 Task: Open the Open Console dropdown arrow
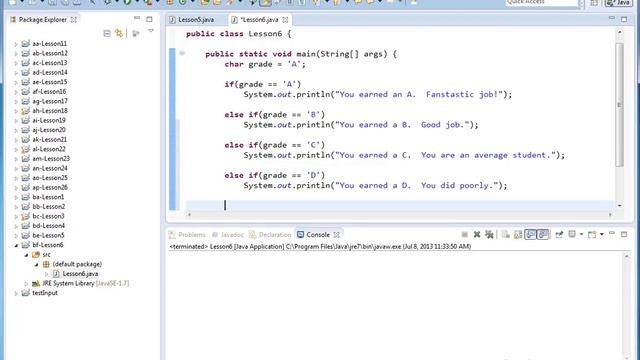coord(602,235)
